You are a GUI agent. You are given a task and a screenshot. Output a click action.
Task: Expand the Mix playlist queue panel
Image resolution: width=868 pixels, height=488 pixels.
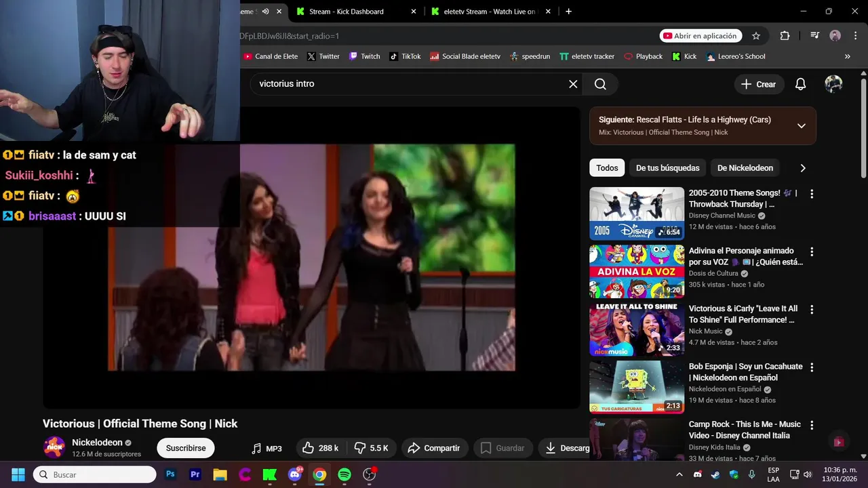click(x=801, y=125)
